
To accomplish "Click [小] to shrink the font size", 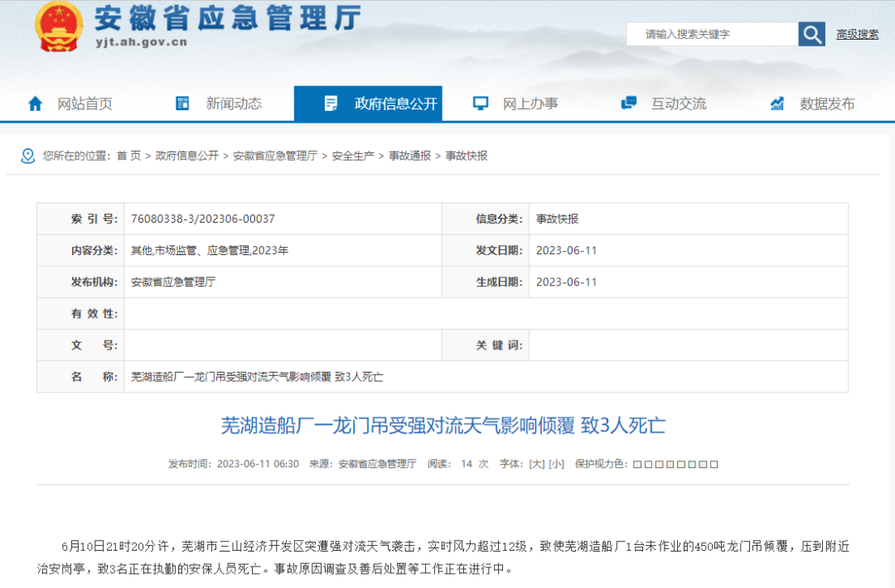I will coord(556,464).
